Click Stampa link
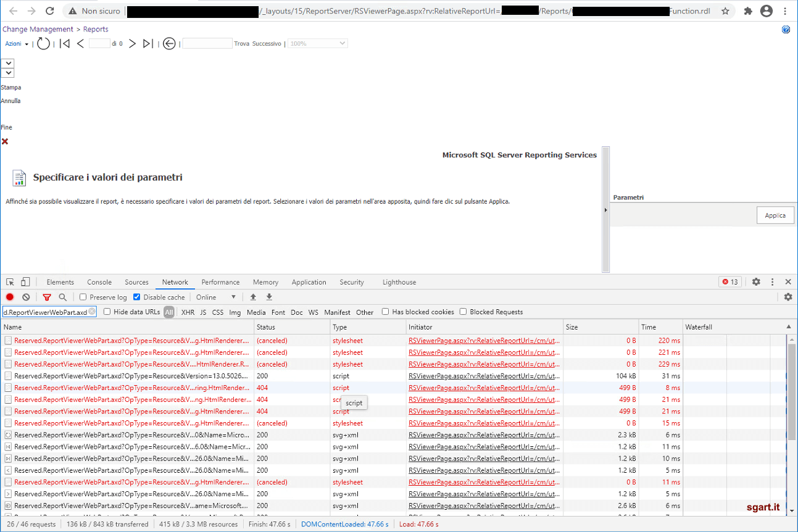 11,88
